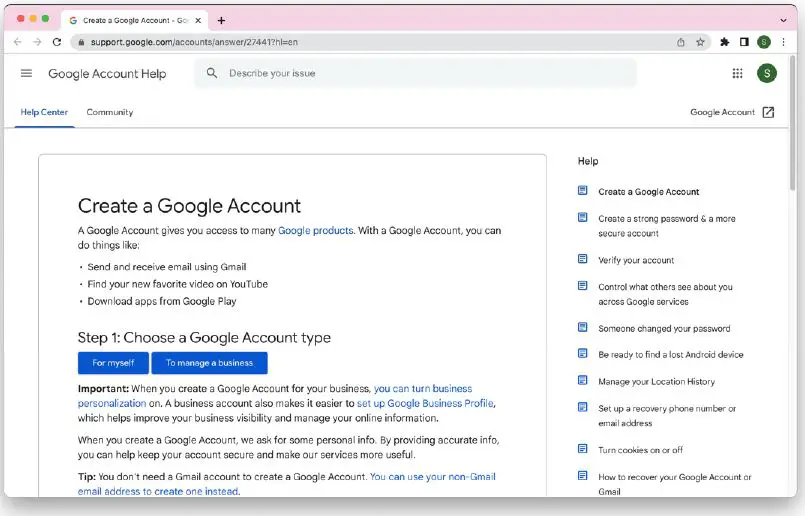This screenshot has height=516, width=805.
Task: Open Verify your account help article
Action: 636,260
